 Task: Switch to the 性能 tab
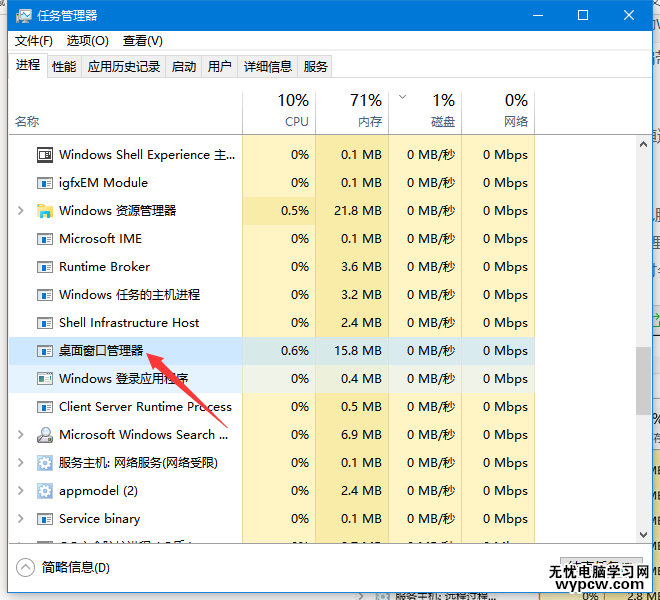click(64, 67)
